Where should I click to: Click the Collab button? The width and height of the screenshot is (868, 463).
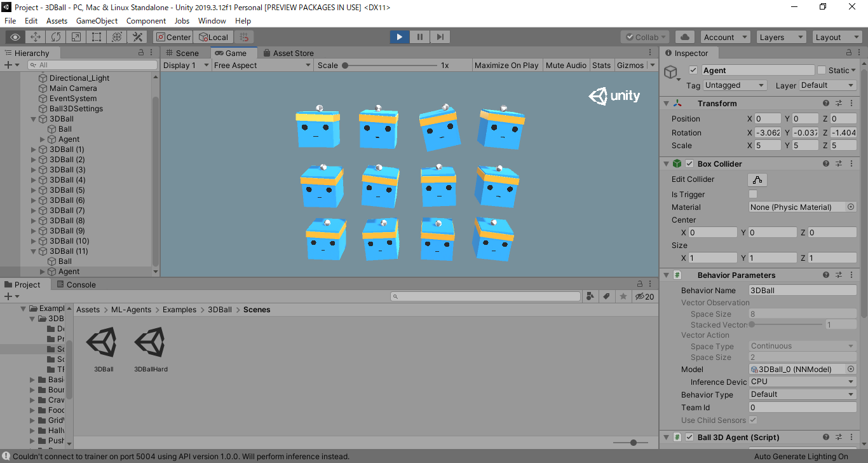coord(644,37)
